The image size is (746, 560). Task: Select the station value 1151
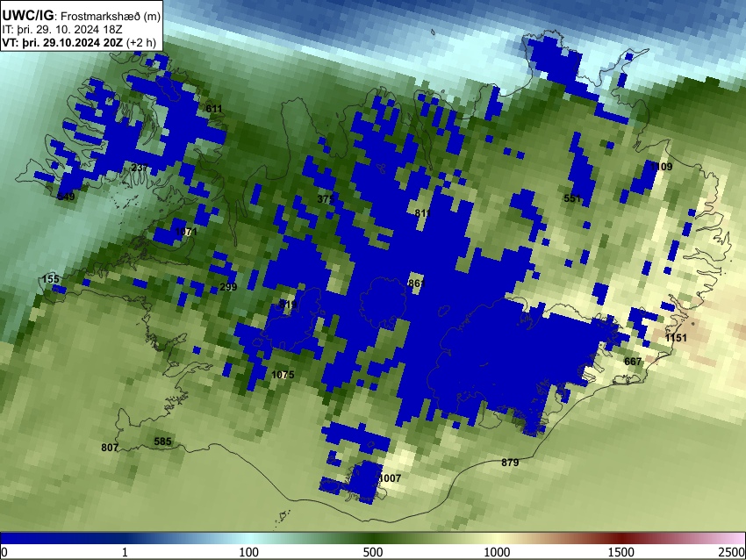676,338
